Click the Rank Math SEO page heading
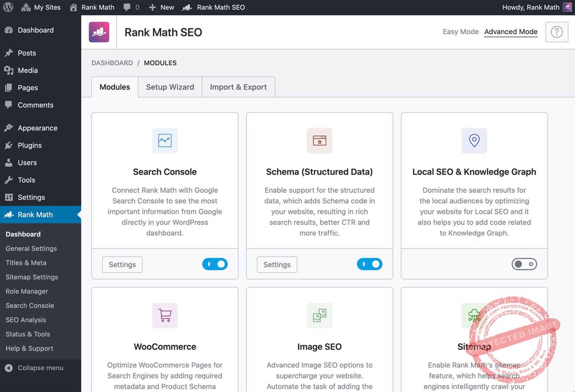 tap(164, 32)
